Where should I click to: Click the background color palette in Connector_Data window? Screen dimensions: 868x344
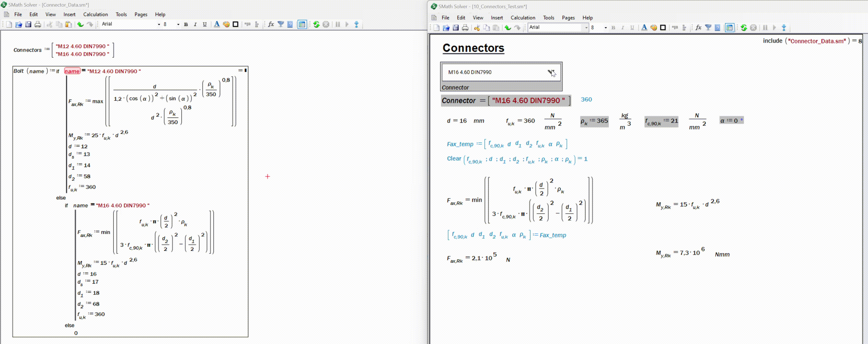point(226,24)
